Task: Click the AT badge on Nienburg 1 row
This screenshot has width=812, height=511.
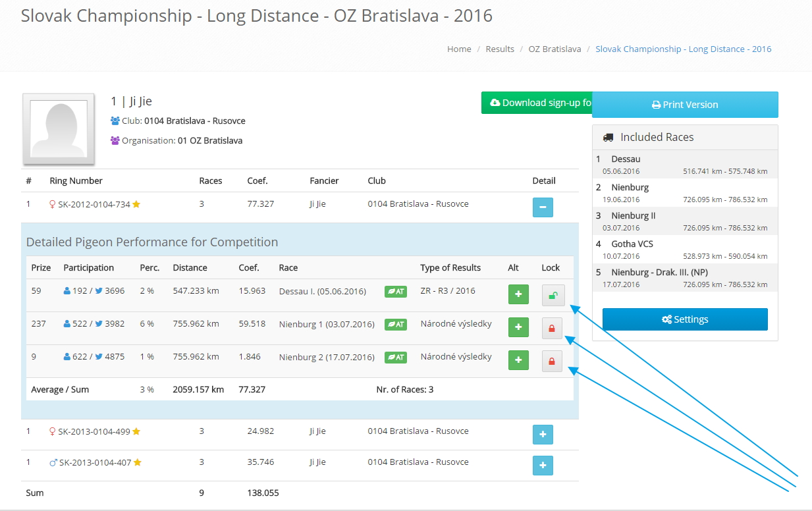Action: pyautogui.click(x=396, y=325)
